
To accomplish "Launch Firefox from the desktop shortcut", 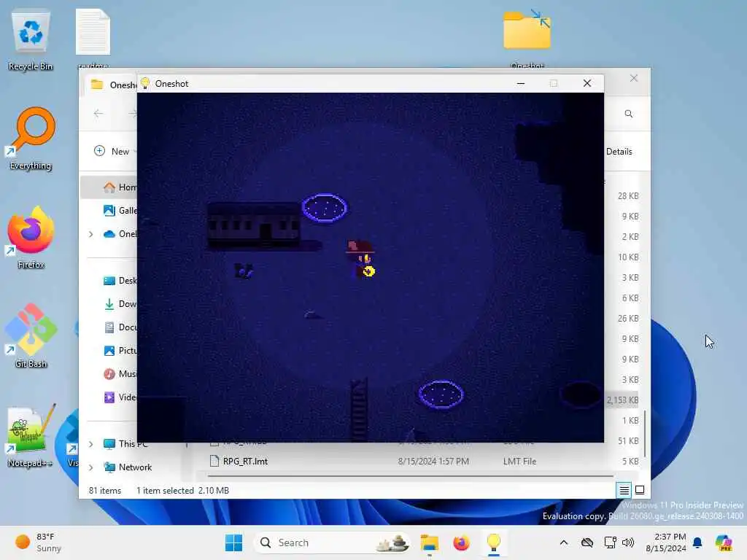I will point(31,238).
